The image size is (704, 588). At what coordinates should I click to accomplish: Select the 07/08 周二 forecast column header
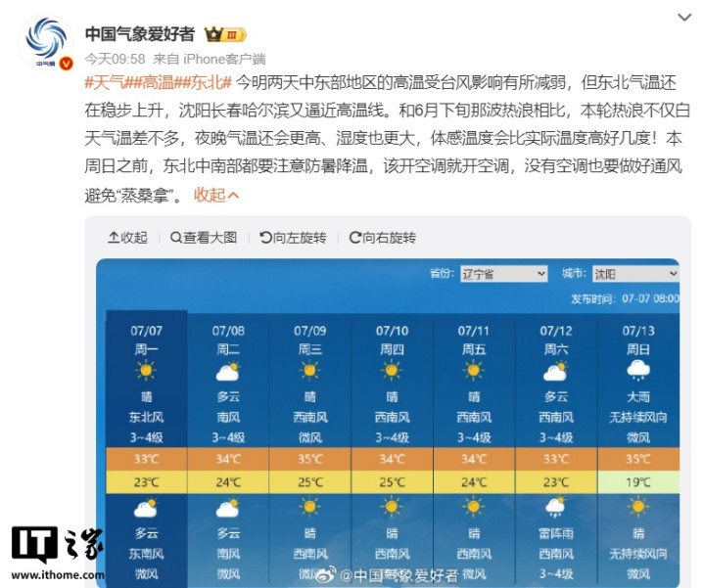point(228,339)
